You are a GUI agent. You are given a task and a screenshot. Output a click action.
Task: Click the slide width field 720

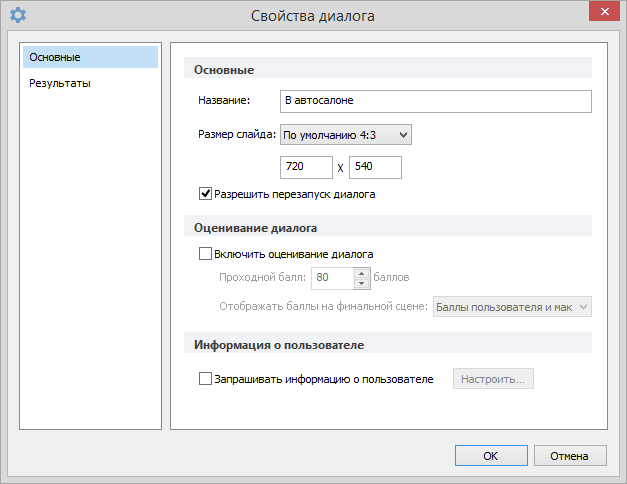click(x=306, y=167)
